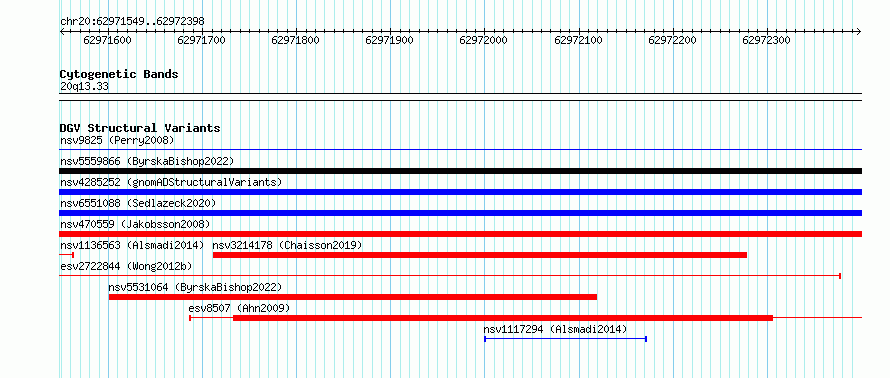Click ruler coordinate 62972200
890x378 pixels.
pos(672,41)
